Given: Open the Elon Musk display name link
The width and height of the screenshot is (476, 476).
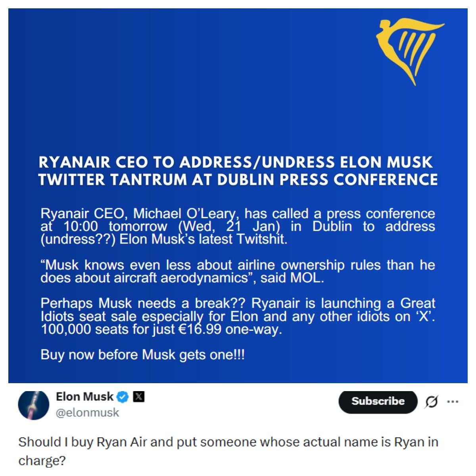Looking at the screenshot, I should (84, 396).
